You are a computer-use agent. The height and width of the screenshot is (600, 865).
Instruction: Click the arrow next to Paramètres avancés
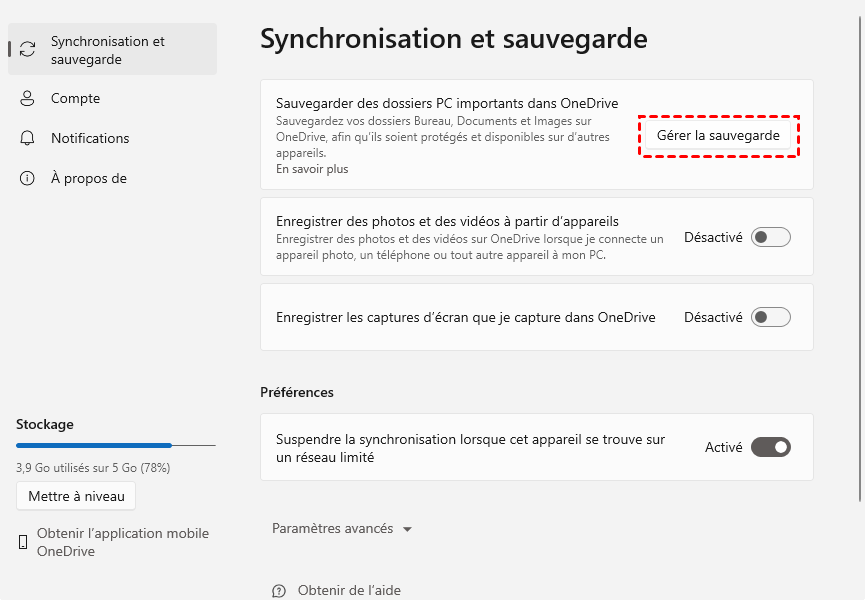coord(407,530)
